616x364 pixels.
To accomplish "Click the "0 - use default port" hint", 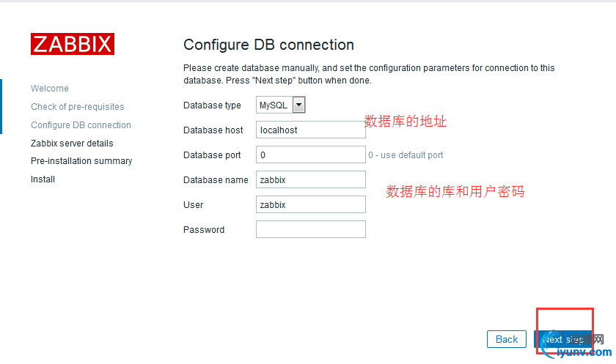I will coord(406,155).
